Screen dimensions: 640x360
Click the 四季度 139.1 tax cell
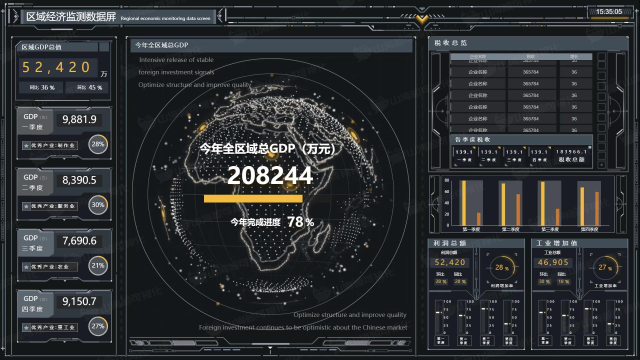539,155
